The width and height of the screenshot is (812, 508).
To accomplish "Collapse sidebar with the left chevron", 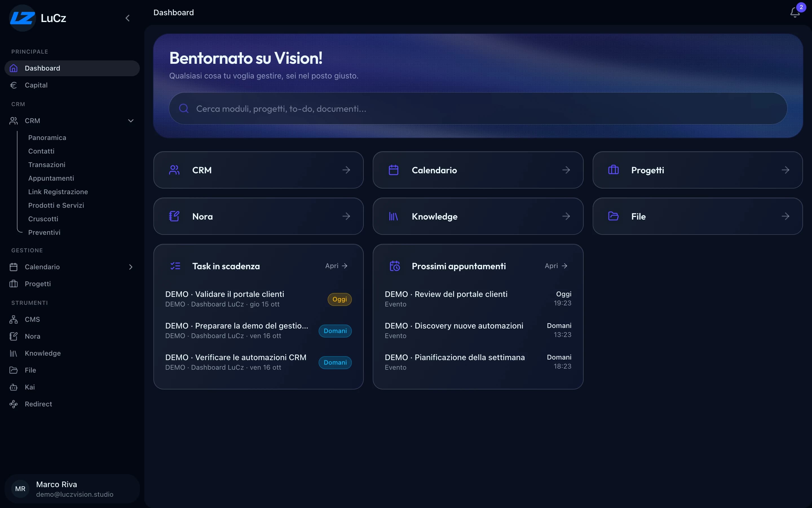I will click(x=127, y=18).
